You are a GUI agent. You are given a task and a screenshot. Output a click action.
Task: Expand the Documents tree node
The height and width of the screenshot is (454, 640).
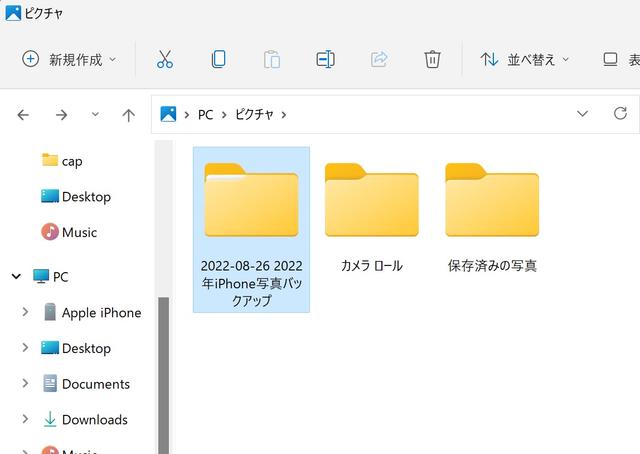pos(25,383)
